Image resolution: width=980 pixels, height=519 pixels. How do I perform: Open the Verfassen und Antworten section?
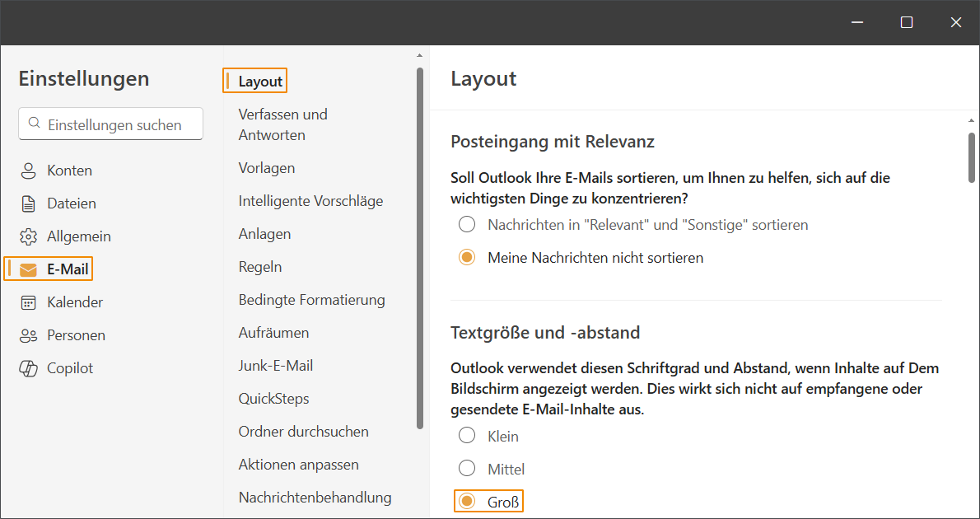coord(282,124)
